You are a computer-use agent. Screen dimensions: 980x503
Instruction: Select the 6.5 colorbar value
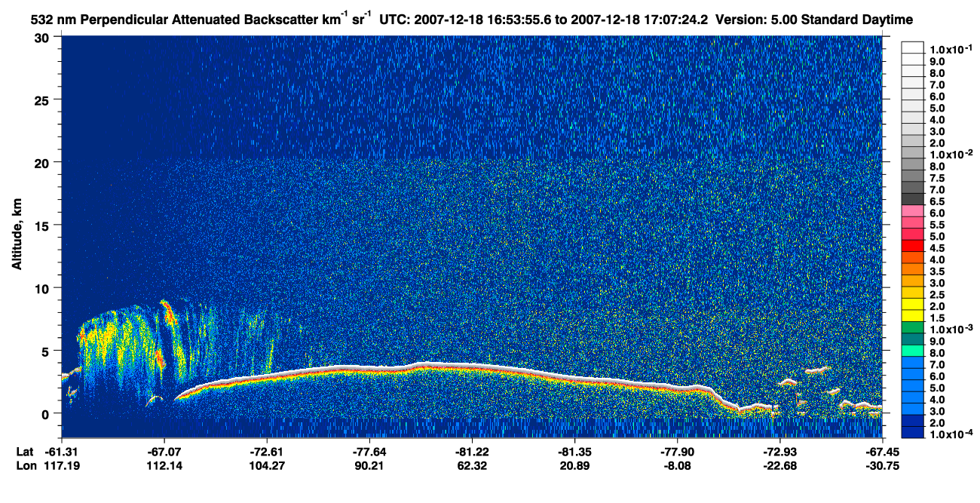[939, 202]
